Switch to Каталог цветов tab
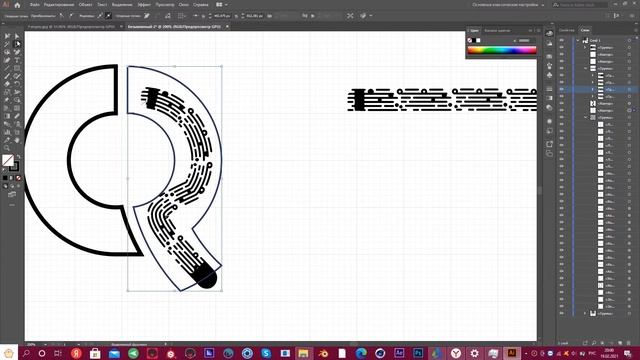640x360 pixels. coord(497,31)
